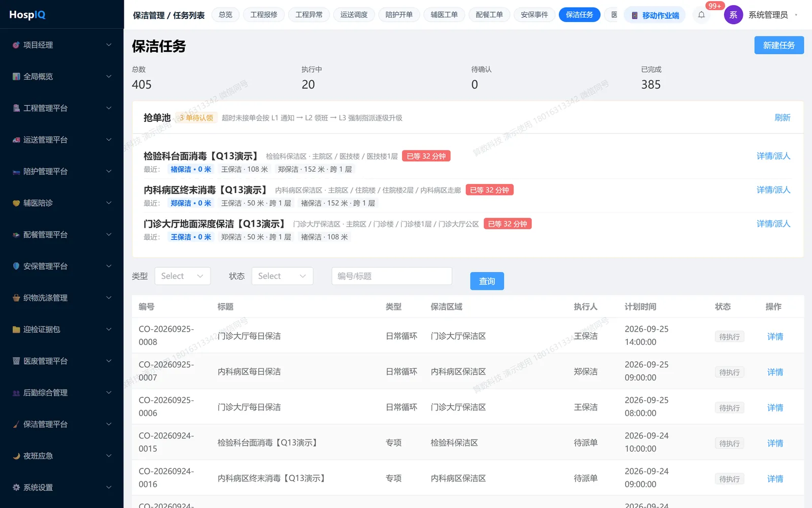This screenshot has width=812, height=508.
Task: Open the 系统管理员 user dropdown arrow
Action: click(x=796, y=15)
